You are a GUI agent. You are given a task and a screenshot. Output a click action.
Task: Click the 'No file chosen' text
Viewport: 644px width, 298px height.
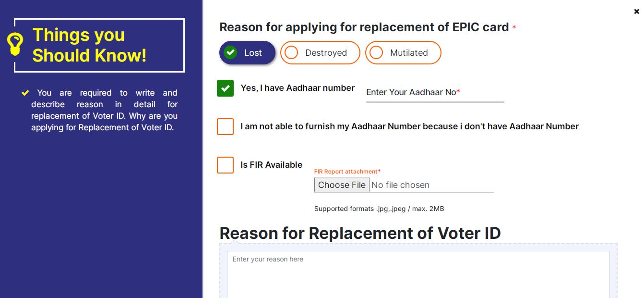coord(400,185)
